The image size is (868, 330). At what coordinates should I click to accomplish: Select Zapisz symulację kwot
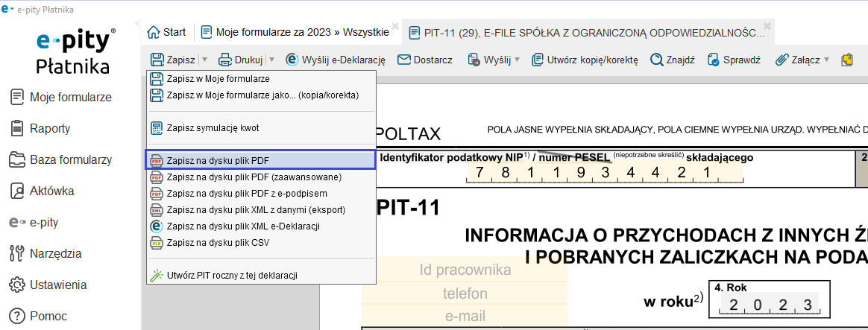click(261, 127)
